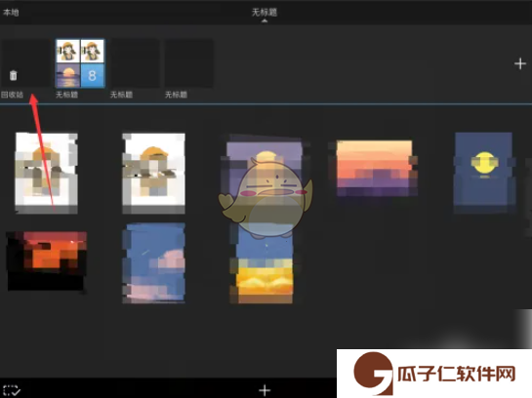Create a new canvas with the bottom plus

(x=265, y=390)
